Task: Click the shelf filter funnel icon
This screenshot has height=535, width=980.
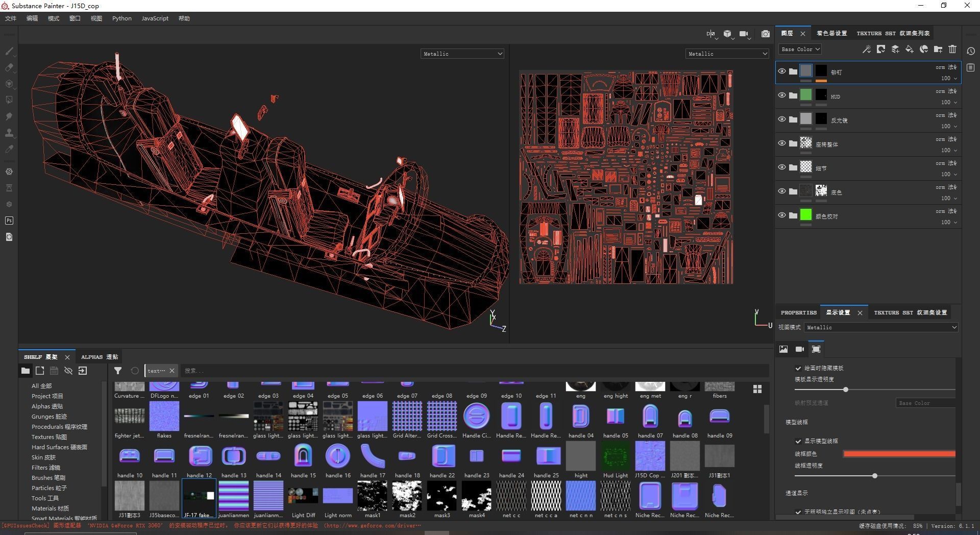Action: [118, 371]
